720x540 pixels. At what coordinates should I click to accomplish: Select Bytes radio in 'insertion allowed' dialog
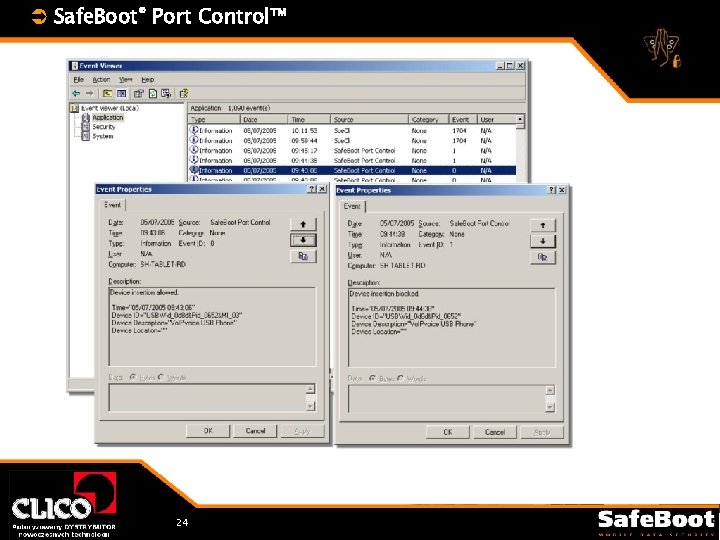[133, 377]
